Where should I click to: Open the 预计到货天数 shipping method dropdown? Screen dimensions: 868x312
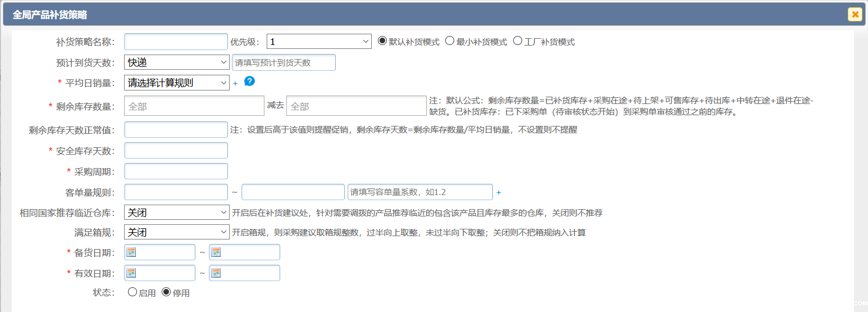pos(176,62)
